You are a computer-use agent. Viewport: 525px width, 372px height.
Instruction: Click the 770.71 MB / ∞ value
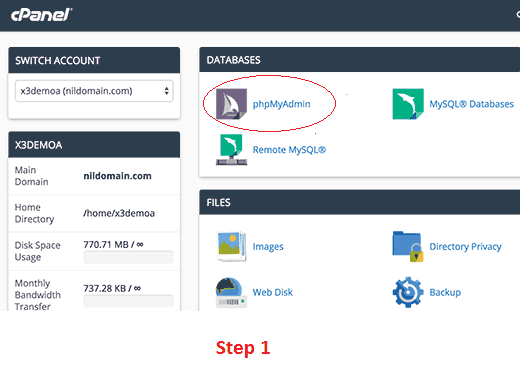click(114, 244)
